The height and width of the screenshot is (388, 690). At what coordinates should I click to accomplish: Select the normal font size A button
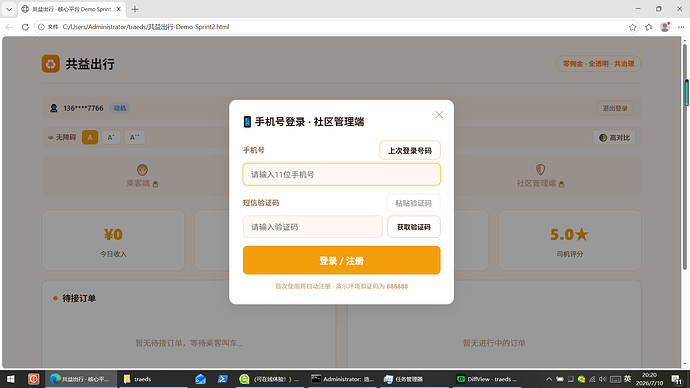[90, 137]
